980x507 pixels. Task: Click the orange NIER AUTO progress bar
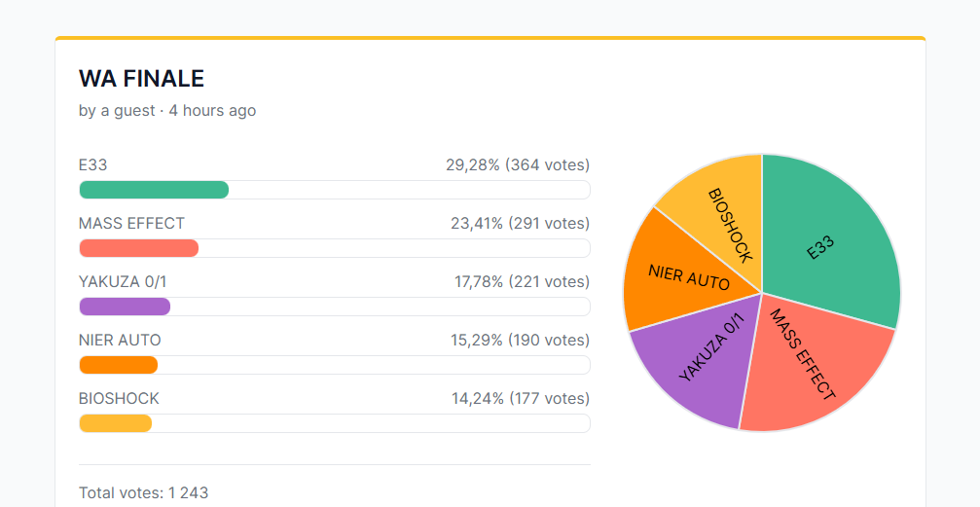click(x=335, y=365)
